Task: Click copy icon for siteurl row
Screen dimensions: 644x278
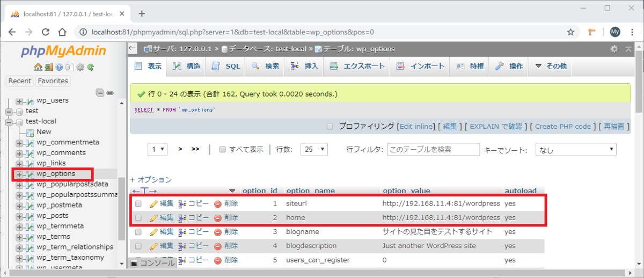Action: (x=182, y=204)
